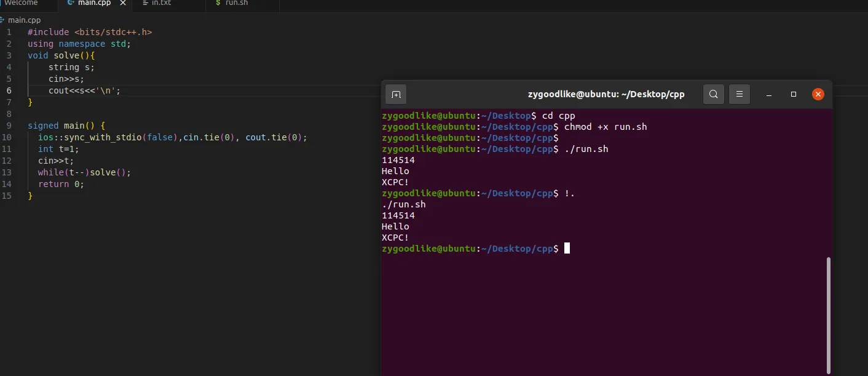Click the 'cin>>t;' line
Screen dimensions: 868x376
(56, 161)
